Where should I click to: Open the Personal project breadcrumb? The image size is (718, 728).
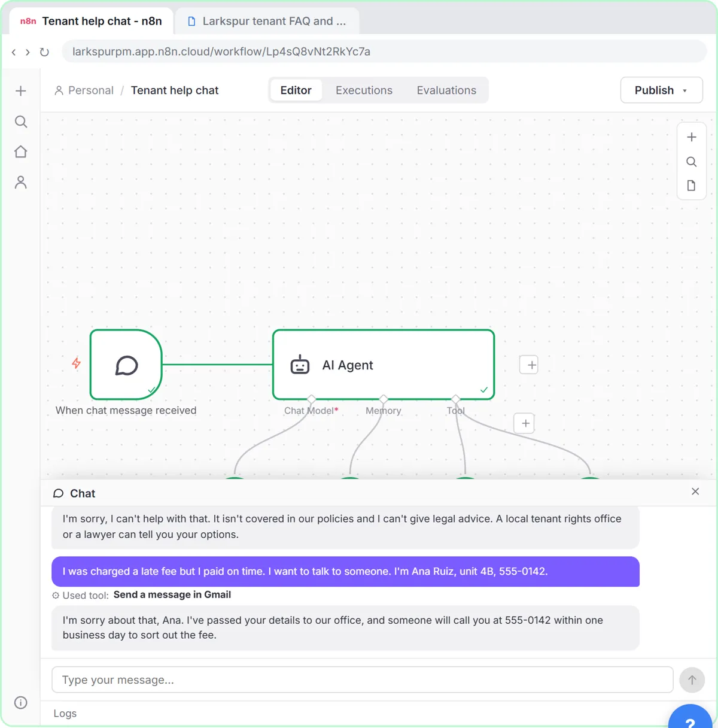pos(84,90)
